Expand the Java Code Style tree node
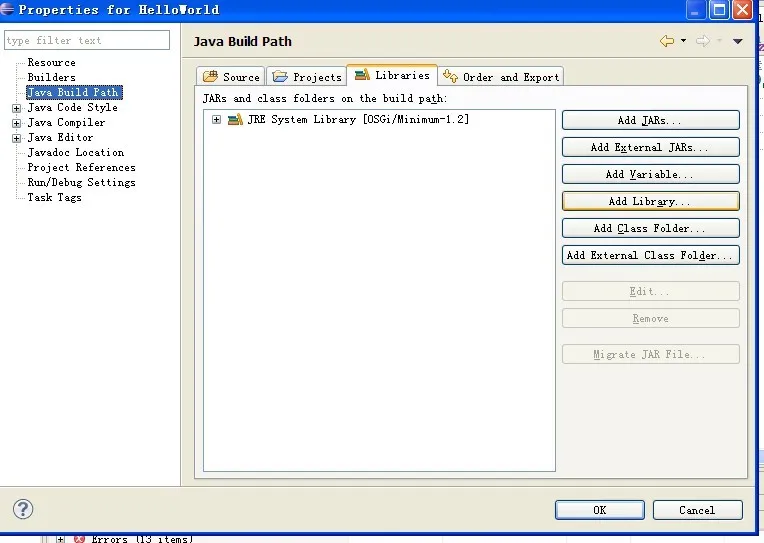Viewport: 764px width, 543px height. click(x=17, y=108)
